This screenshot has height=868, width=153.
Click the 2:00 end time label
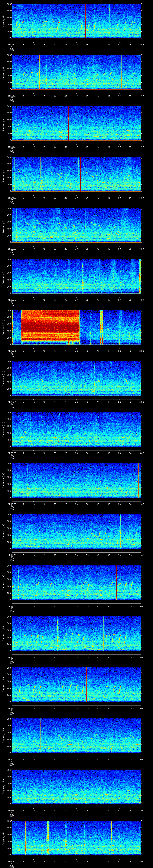click(141, 44)
